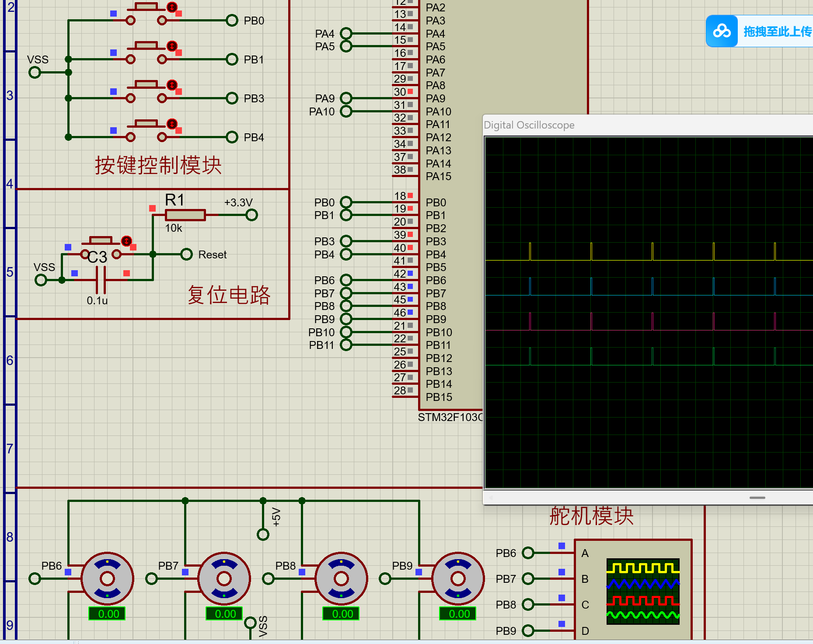Click the 拖拽至此上传 upload button text
This screenshot has width=813, height=644.
(777, 31)
